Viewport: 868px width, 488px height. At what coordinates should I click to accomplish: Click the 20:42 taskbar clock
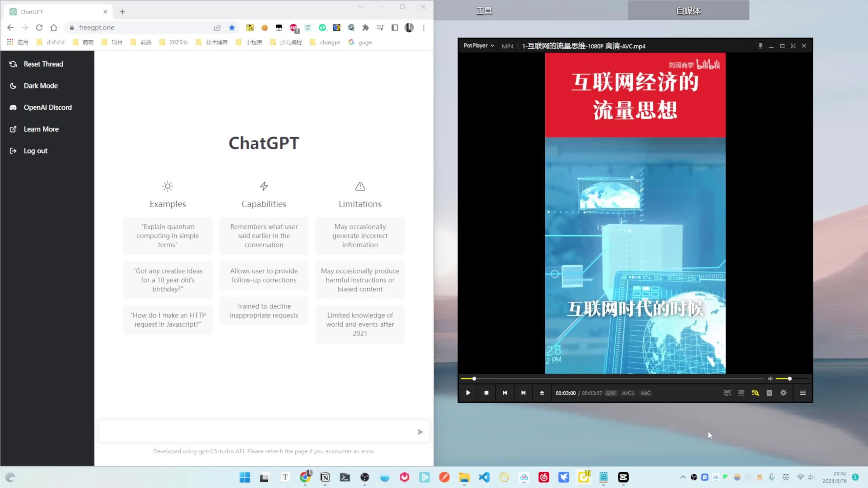pos(834,477)
